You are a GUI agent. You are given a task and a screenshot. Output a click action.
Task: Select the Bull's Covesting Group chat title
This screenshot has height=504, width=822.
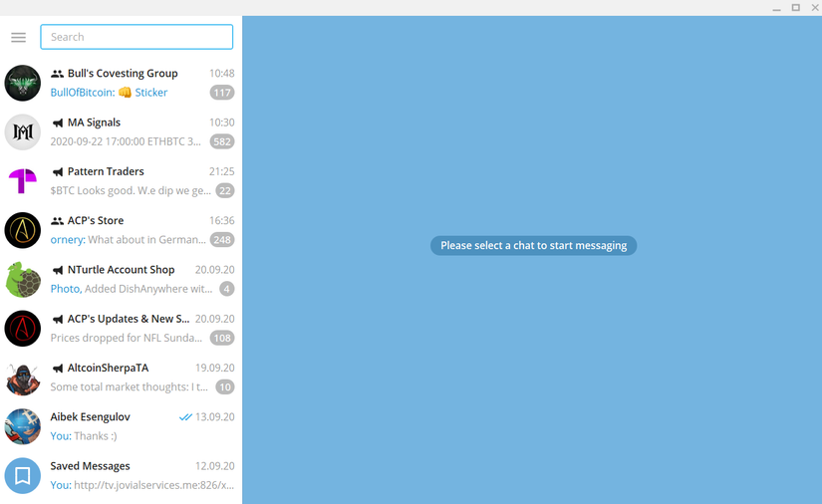(123, 74)
